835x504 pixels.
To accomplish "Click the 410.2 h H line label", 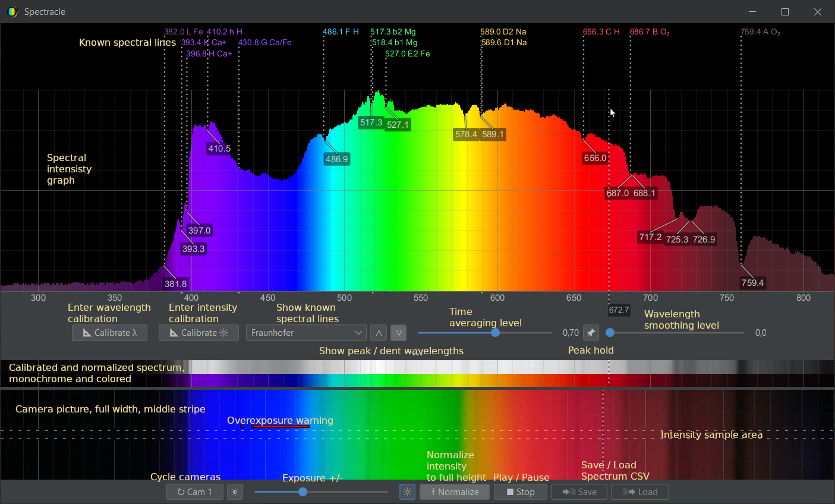I will [225, 32].
